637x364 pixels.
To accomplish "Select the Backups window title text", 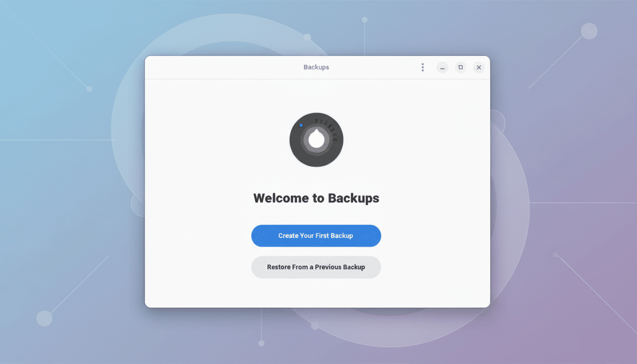I will [x=316, y=67].
